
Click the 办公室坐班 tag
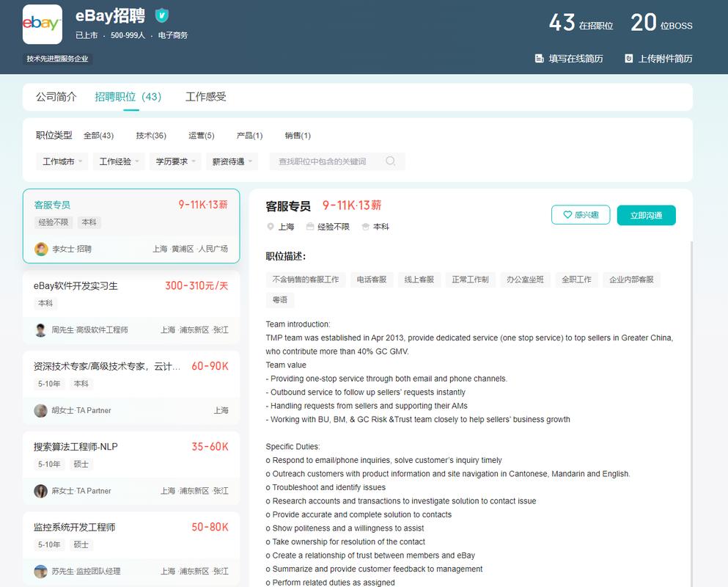tap(525, 280)
